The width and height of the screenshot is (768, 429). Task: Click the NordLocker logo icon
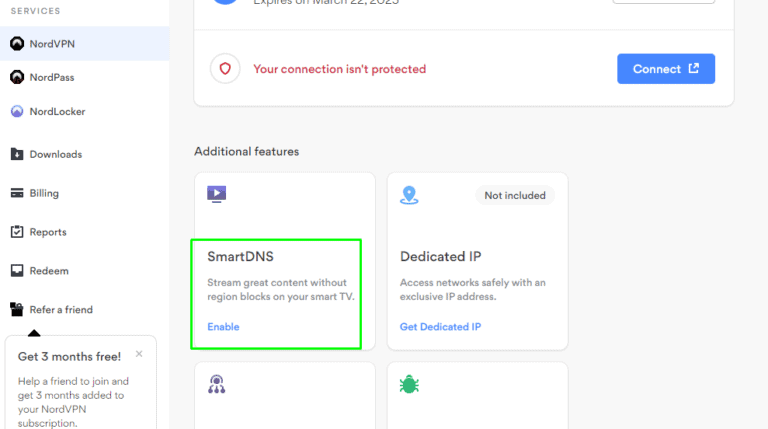[x=17, y=112]
